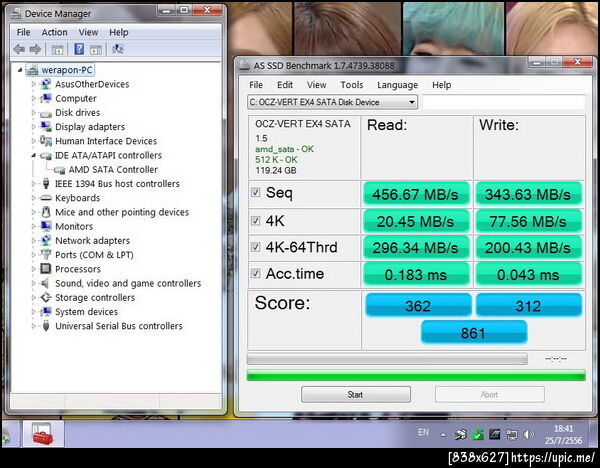
Task: Expand the Computer node arrow
Action: pyautogui.click(x=34, y=98)
